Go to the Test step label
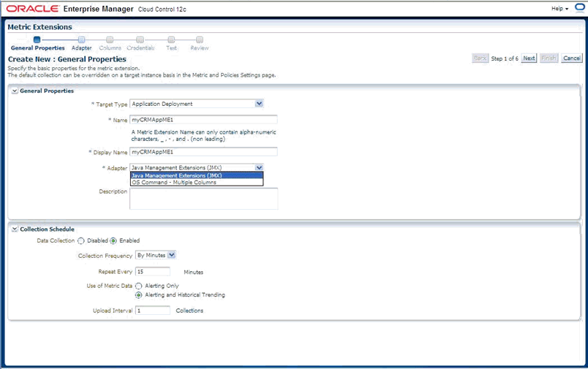588x369 pixels. (171, 48)
